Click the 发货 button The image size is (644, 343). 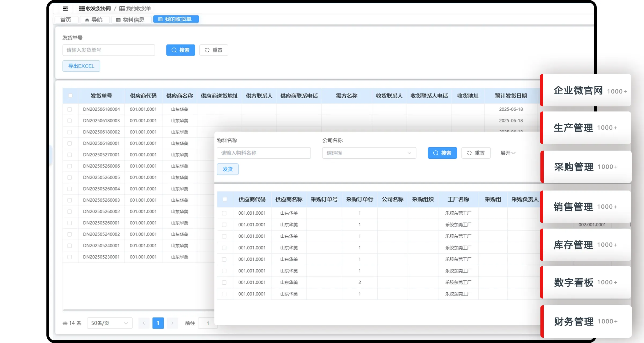tap(228, 169)
